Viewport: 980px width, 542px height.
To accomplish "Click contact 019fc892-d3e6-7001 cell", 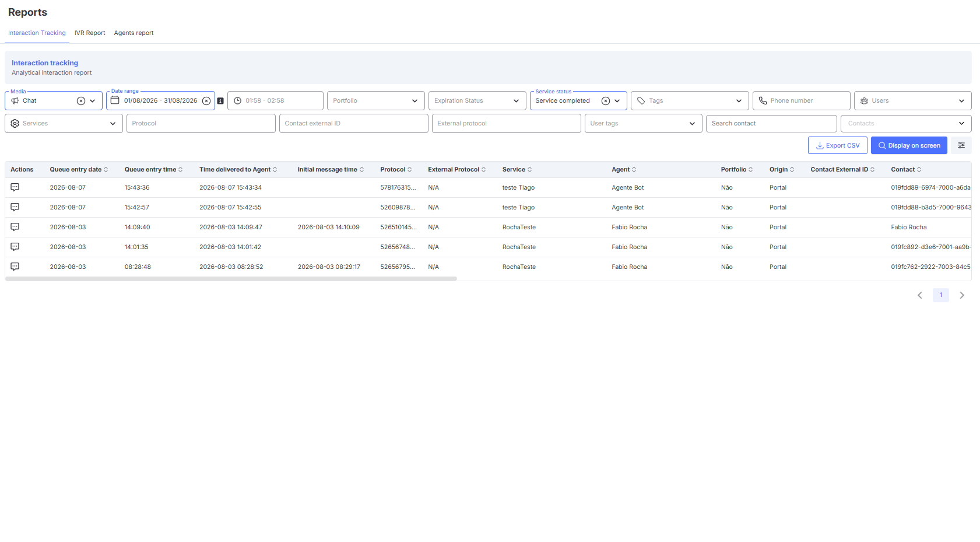I will [930, 247].
